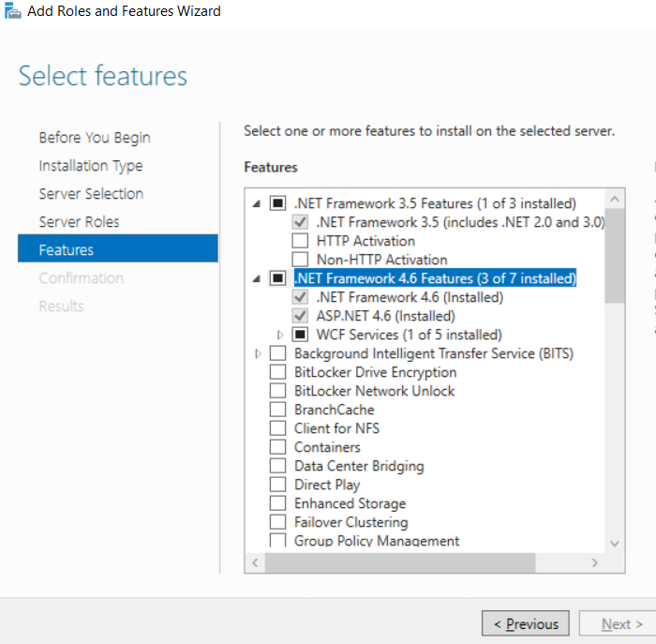656x644 pixels.
Task: Check Data Center Bridging checkbox
Action: click(277, 466)
